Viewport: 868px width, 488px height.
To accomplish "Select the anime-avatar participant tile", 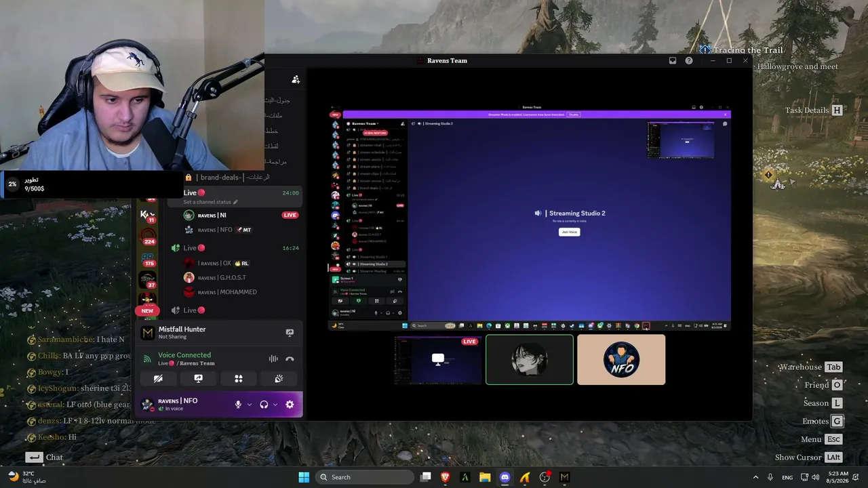I will click(530, 360).
